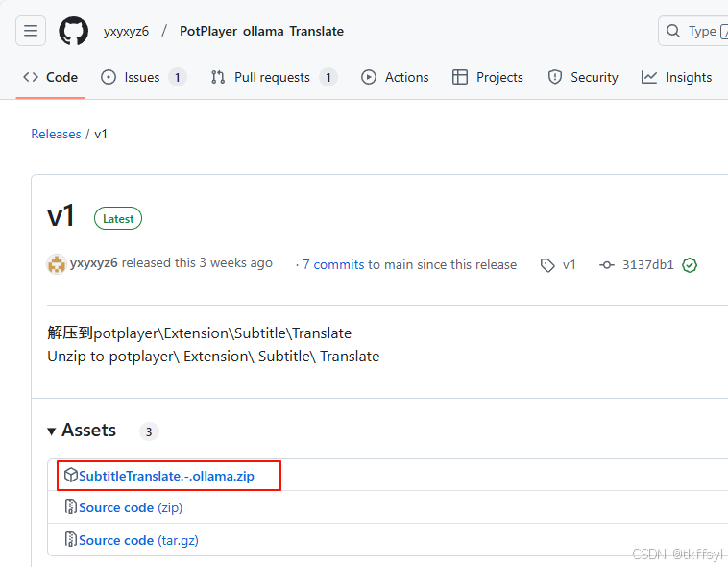The height and width of the screenshot is (567, 728).
Task: Select the Latest release badge
Action: 118,218
